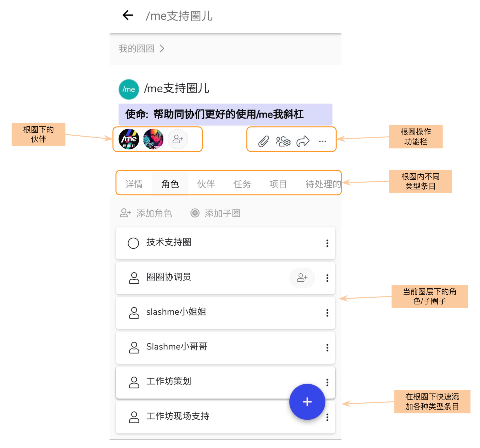
Task: Open the 圈圈协调员 role
Action: [225, 278]
